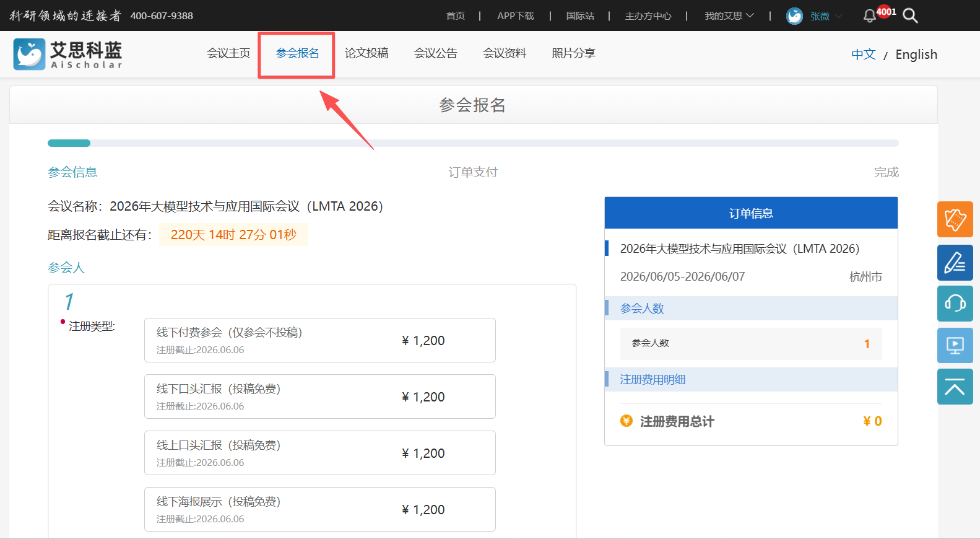
Task: Click the user avatar icon next to 张微
Action: (x=794, y=16)
